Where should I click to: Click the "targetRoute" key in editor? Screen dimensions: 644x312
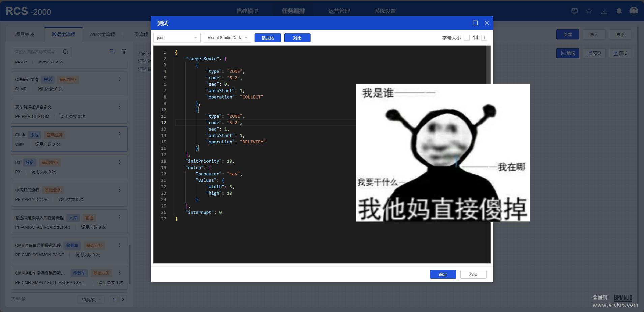click(202, 59)
